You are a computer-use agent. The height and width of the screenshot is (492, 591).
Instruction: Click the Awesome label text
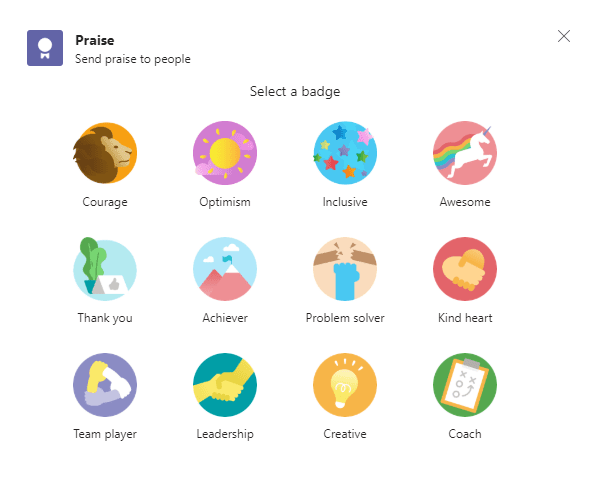click(x=465, y=202)
